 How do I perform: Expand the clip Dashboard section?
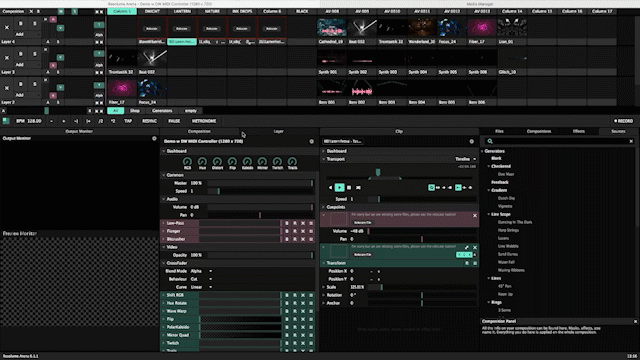pos(324,151)
